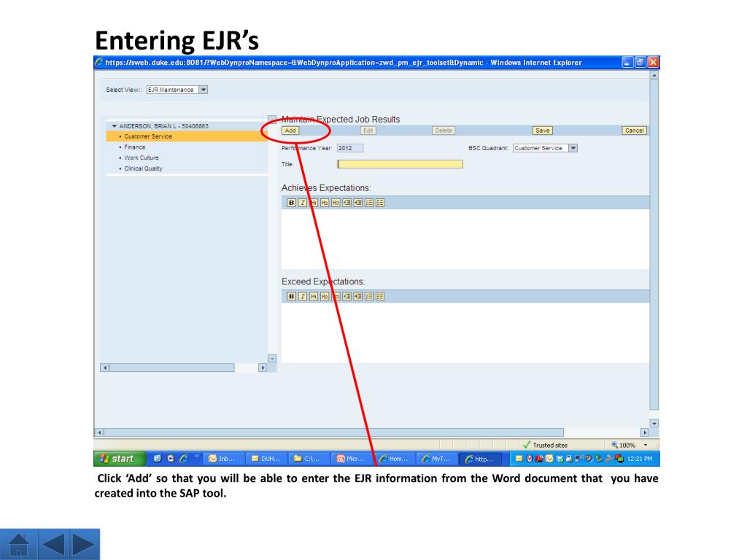Click the Cancel button
The image size is (747, 560).
[x=634, y=131]
